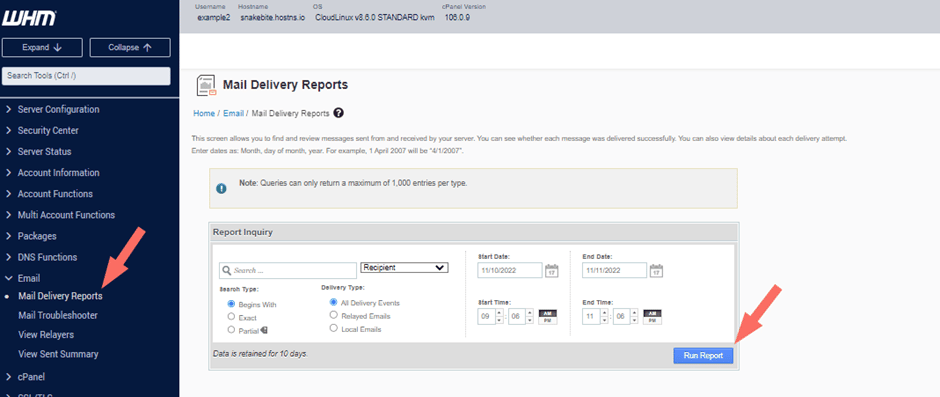This screenshot has width=940, height=397.
Task: Open Mail Delivery Reports in sidebar
Action: (x=60, y=296)
